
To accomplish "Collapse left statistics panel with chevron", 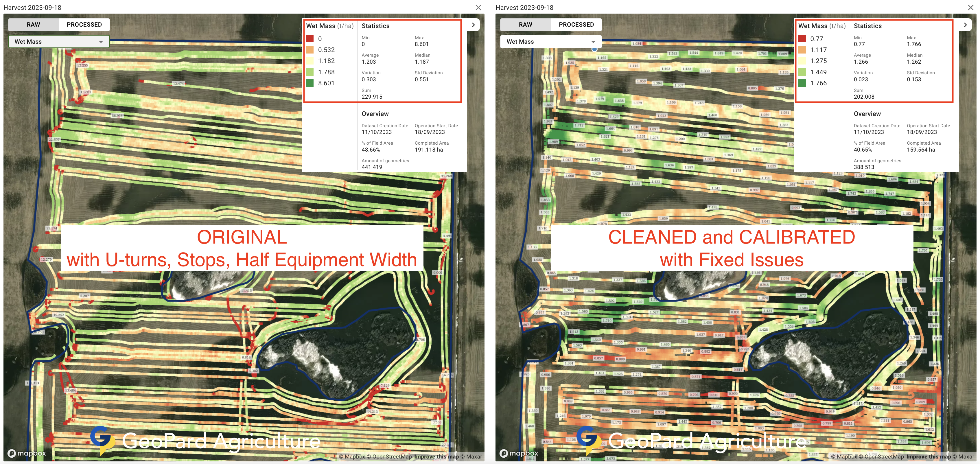I will 473,25.
